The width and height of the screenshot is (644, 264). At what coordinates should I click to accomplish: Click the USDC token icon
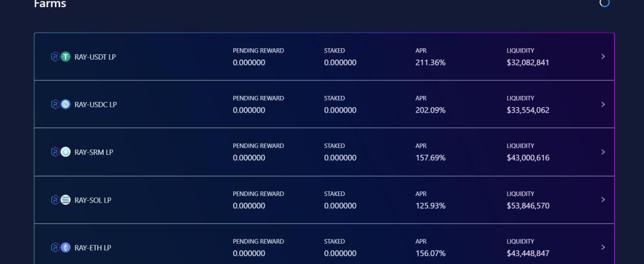click(x=66, y=104)
